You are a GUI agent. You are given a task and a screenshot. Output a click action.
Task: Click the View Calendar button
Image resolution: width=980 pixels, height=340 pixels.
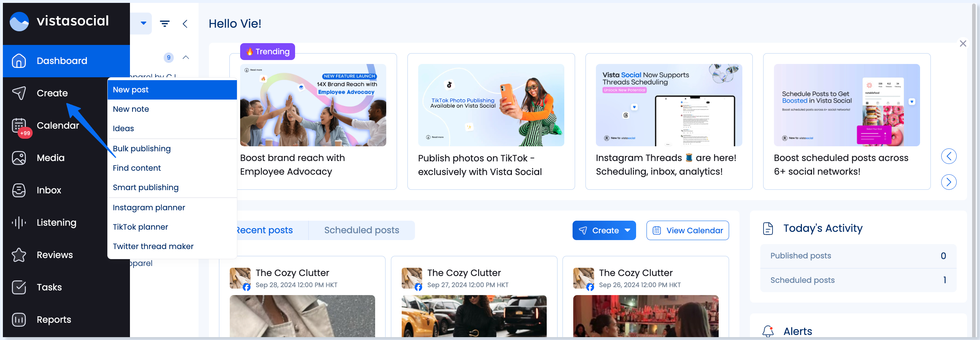pos(687,230)
